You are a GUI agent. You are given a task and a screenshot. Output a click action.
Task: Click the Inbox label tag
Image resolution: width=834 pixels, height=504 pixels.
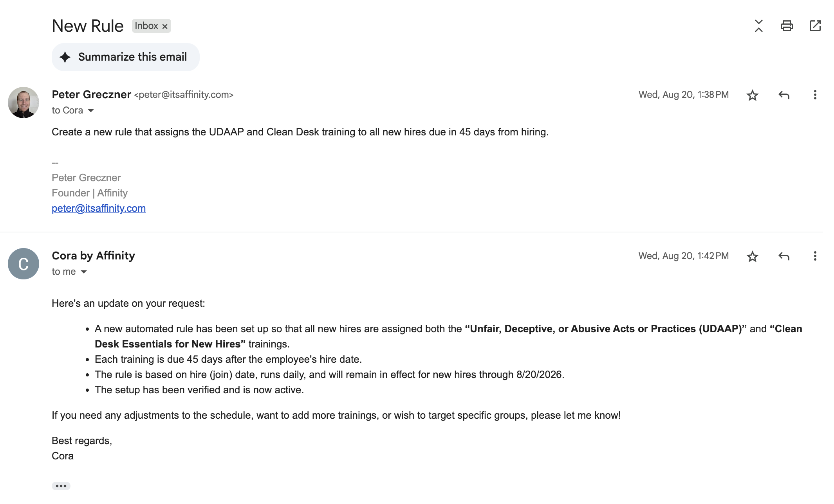[x=146, y=26]
